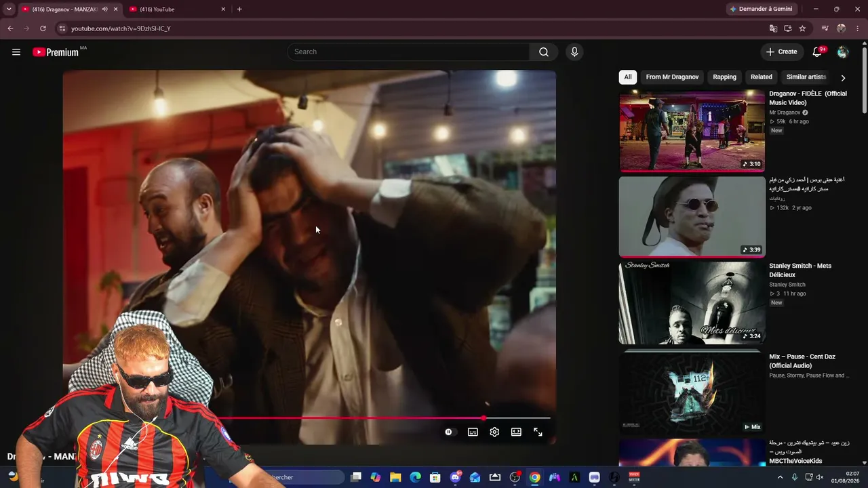Open the tab search dropdown
Screen dimensions: 868x488
(9, 9)
